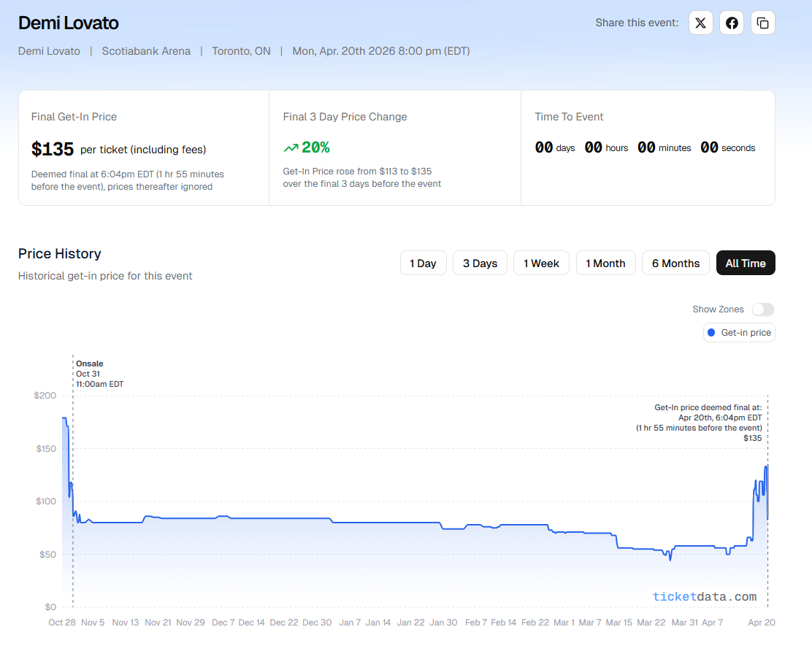
Task: Select the All Time range
Action: pyautogui.click(x=746, y=263)
